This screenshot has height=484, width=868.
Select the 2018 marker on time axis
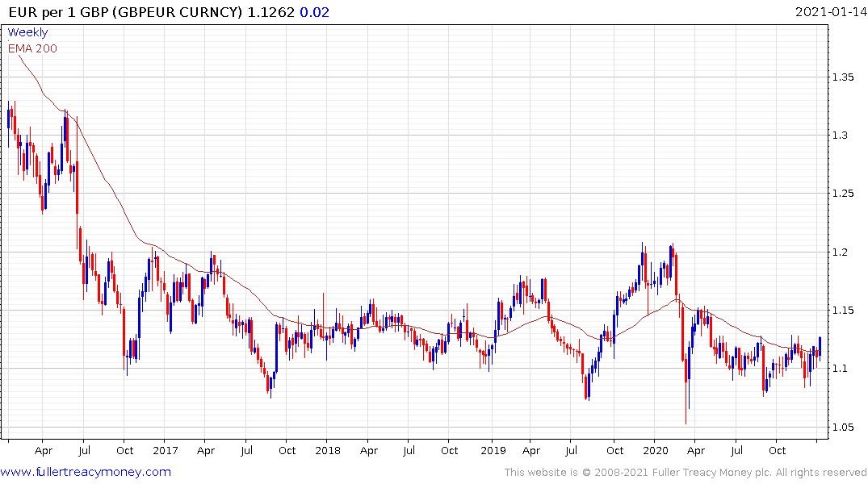pos(328,450)
